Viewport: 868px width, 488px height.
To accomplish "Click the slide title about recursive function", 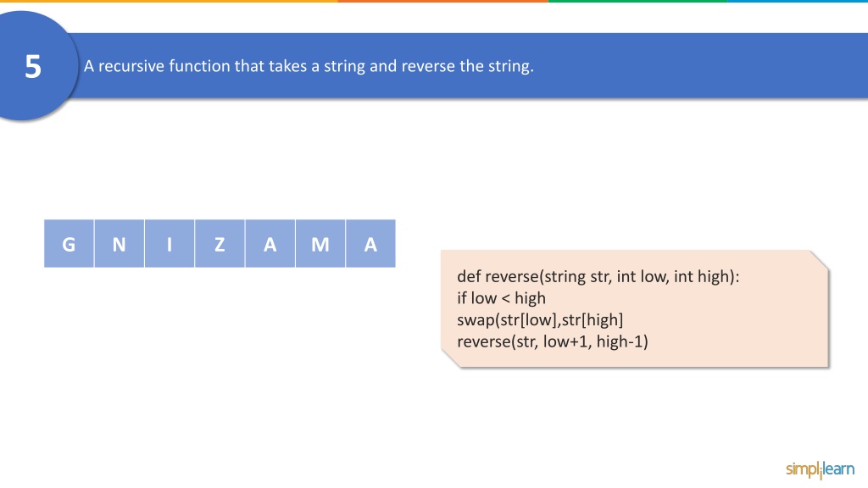I will [309, 66].
